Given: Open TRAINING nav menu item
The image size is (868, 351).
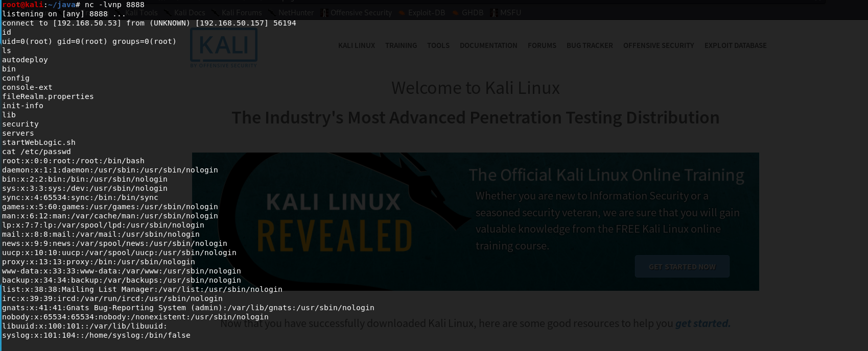Looking at the screenshot, I should [x=401, y=45].
